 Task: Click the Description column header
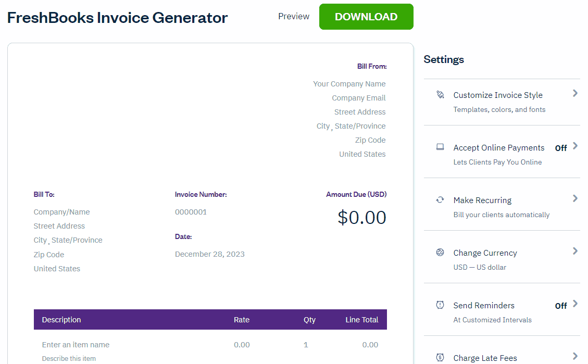coord(61,320)
